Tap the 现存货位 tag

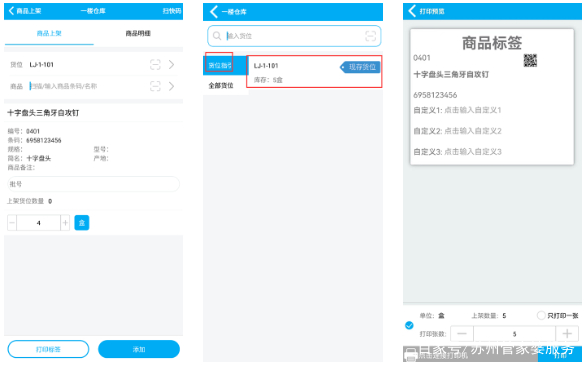click(360, 67)
